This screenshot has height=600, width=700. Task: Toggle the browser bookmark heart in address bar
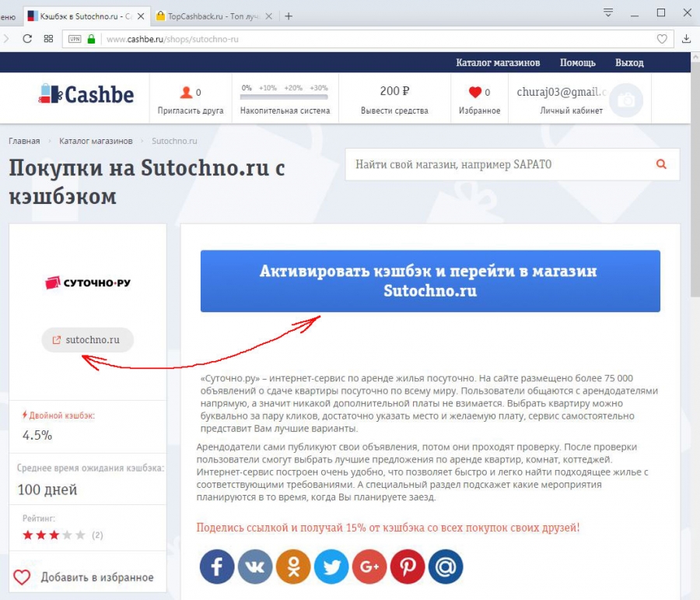(x=662, y=39)
